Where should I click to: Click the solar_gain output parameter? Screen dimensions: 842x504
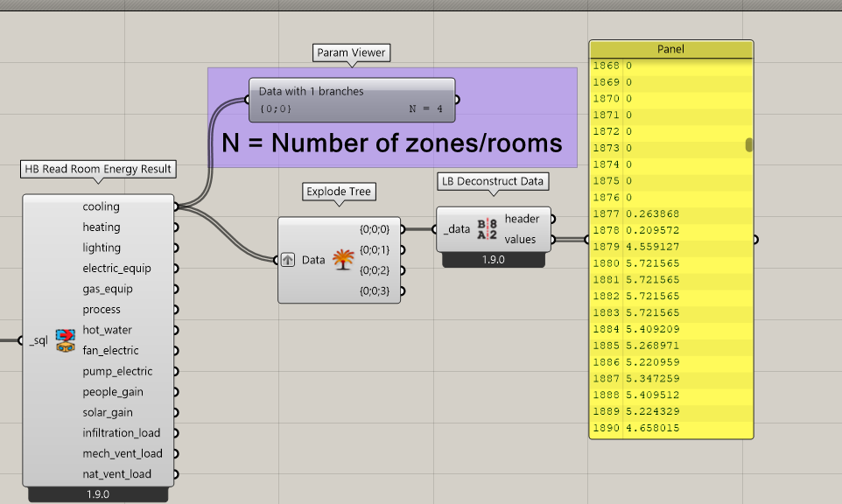[x=108, y=412]
